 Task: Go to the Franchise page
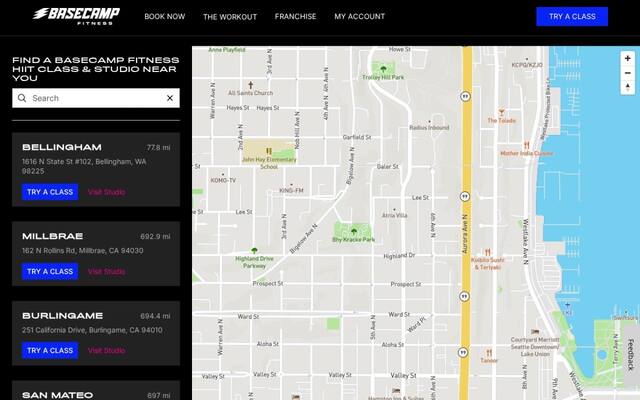[x=296, y=16]
